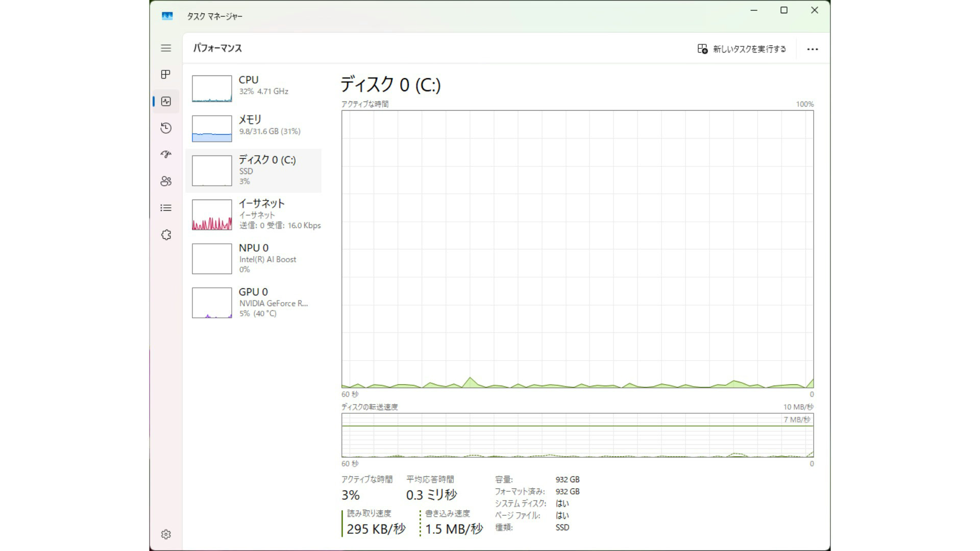Image resolution: width=980 pixels, height=551 pixels.
Task: Click the Ethernet mini graph thumbnail
Action: pos(212,215)
